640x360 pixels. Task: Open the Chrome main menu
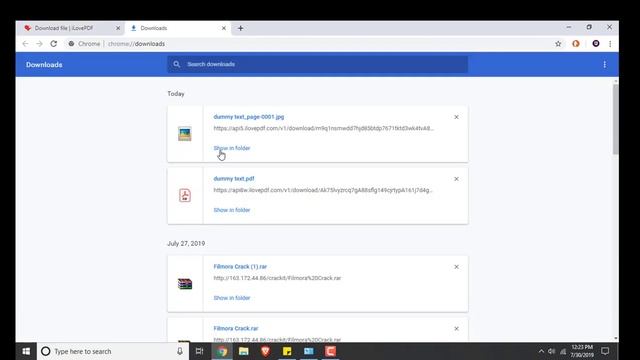(610, 44)
